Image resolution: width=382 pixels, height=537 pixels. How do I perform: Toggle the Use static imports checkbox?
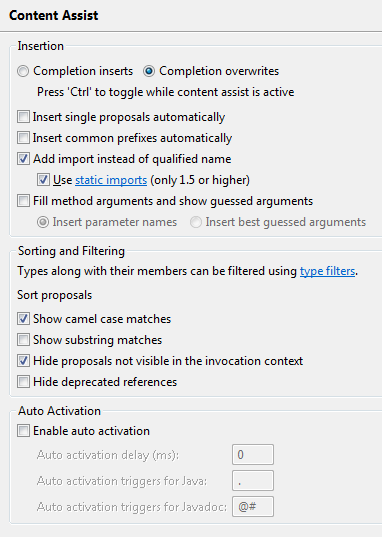(43, 180)
